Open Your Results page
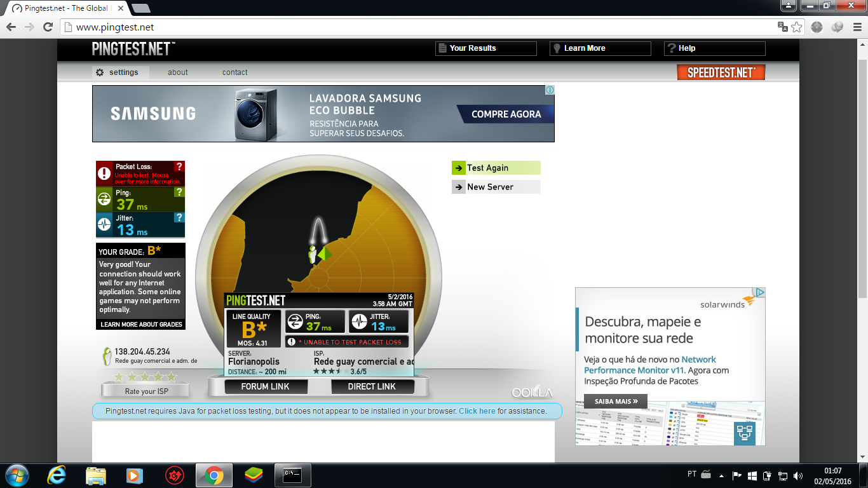The width and height of the screenshot is (868, 488). (486, 48)
